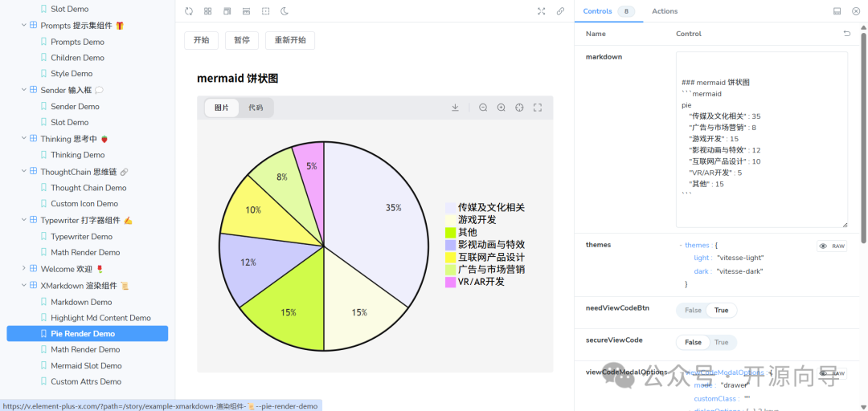868x411 pixels.
Task: Zoom out the mermaid pie chart
Action: pos(483,108)
